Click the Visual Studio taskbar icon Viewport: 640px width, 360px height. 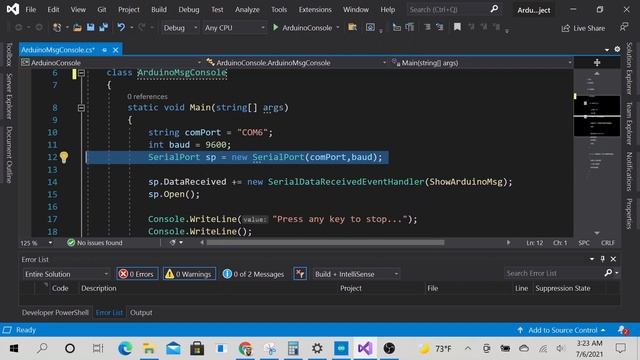(x=365, y=348)
